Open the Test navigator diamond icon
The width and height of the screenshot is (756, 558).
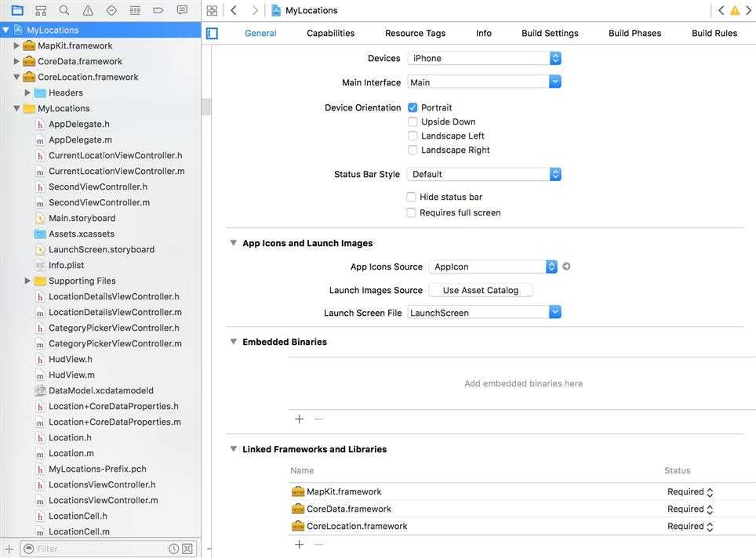tap(111, 10)
